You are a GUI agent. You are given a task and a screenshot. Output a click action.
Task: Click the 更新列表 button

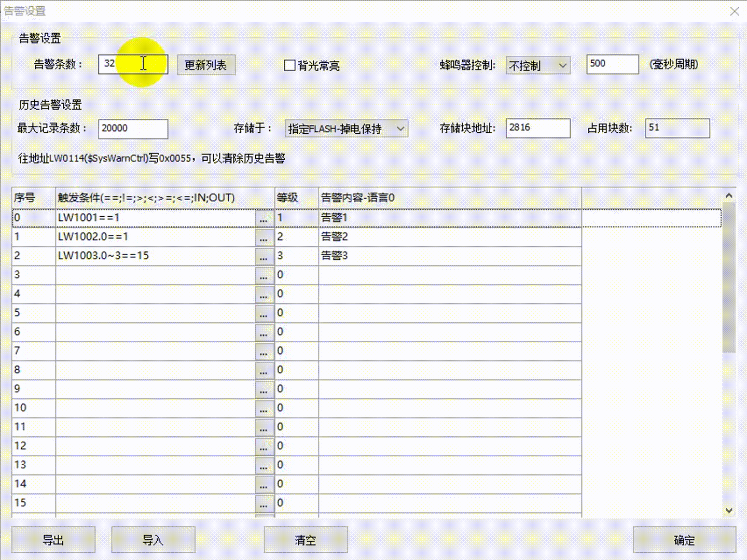pyautogui.click(x=206, y=65)
